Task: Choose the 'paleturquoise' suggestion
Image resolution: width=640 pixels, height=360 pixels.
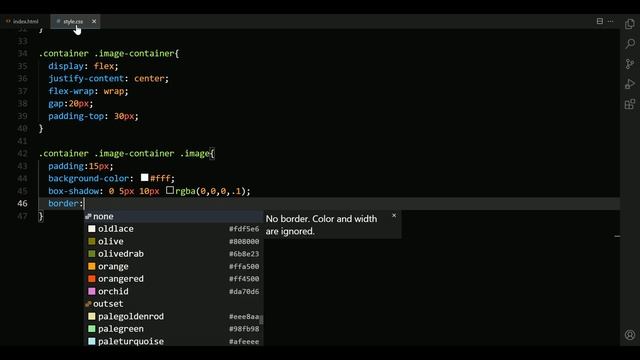Action: click(x=173, y=341)
